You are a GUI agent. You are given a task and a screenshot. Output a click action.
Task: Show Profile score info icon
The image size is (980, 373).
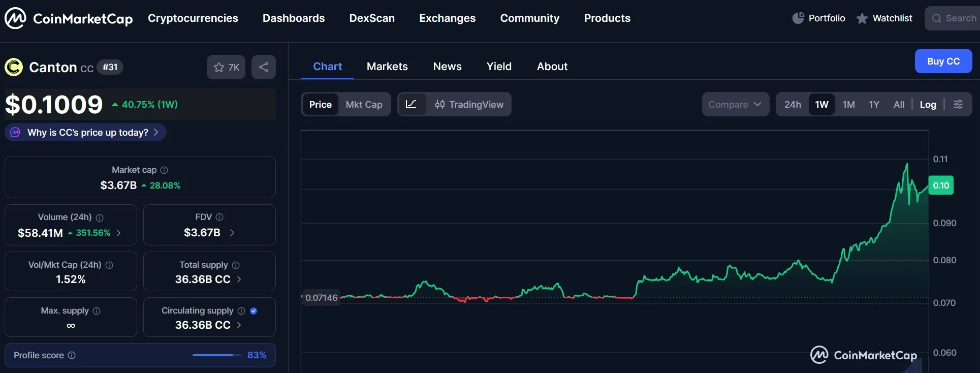tap(72, 355)
